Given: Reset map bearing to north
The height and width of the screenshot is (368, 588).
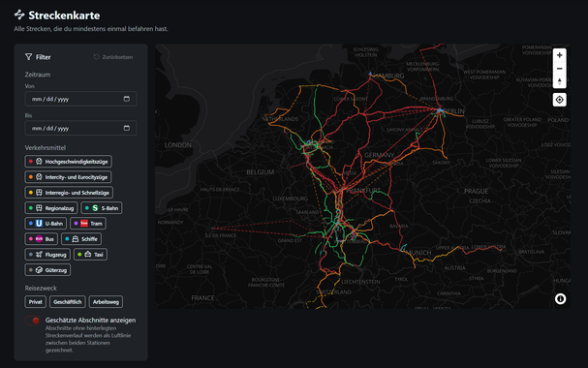Looking at the screenshot, I should 559,81.
